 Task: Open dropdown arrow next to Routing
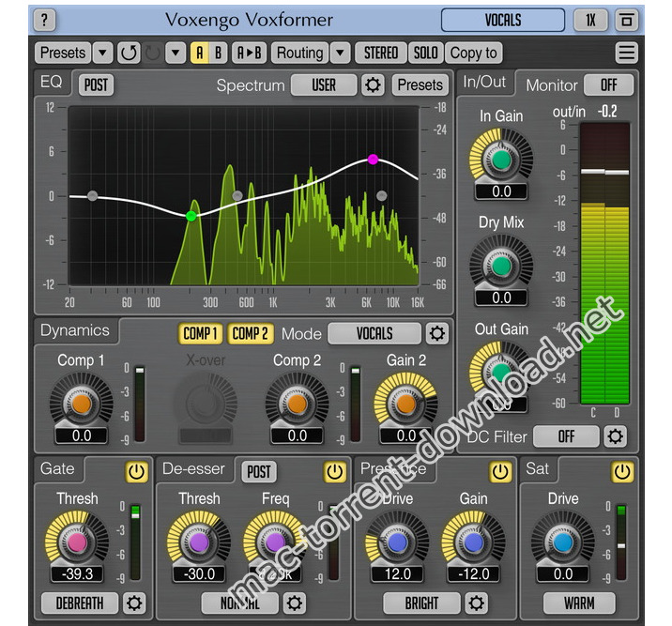pyautogui.click(x=341, y=53)
